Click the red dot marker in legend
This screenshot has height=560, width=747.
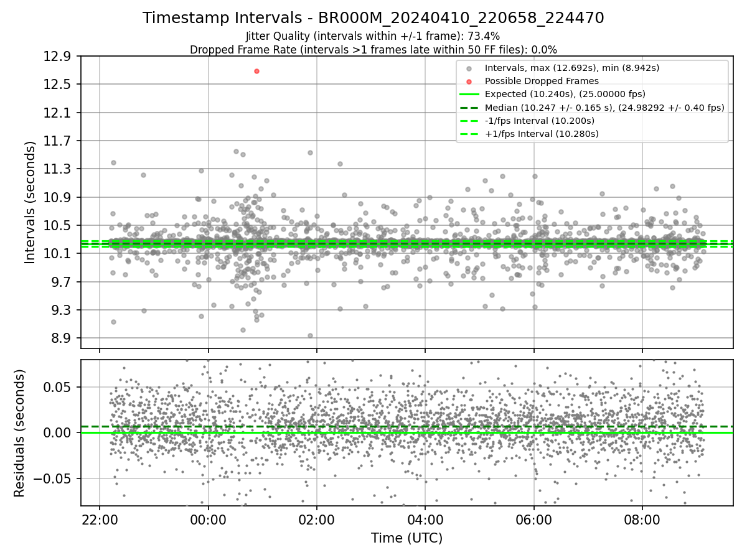469,81
